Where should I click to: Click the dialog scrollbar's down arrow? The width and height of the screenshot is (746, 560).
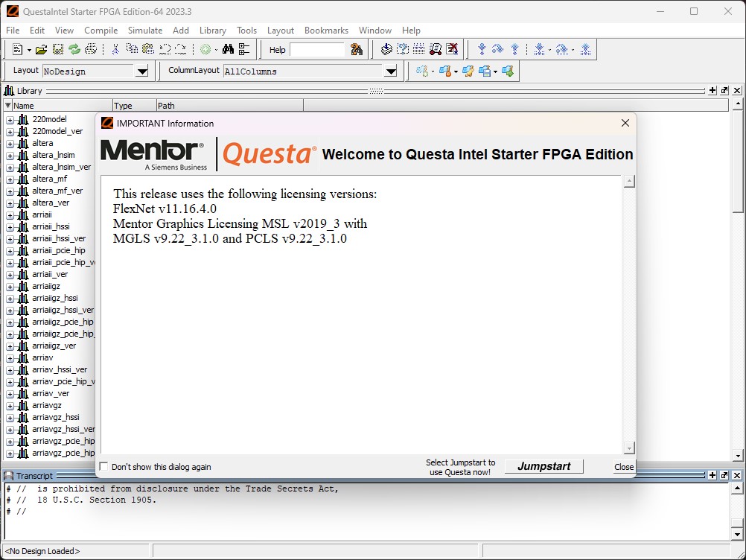coord(629,448)
